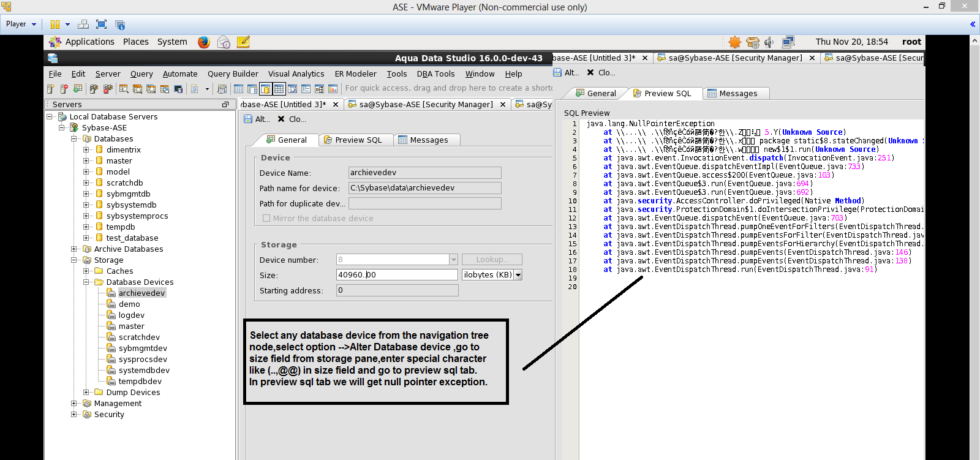Open the Query Builder menu
Screen dimensions: 980x460
[x=233, y=74]
